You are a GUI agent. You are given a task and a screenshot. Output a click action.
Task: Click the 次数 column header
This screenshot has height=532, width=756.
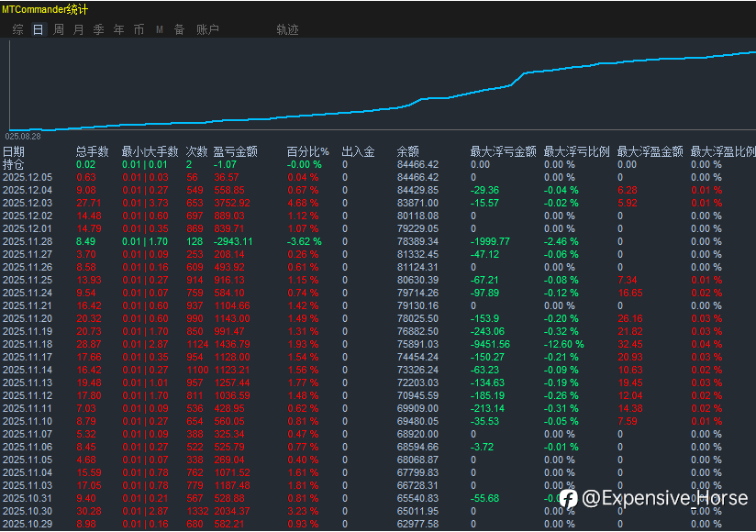point(196,151)
